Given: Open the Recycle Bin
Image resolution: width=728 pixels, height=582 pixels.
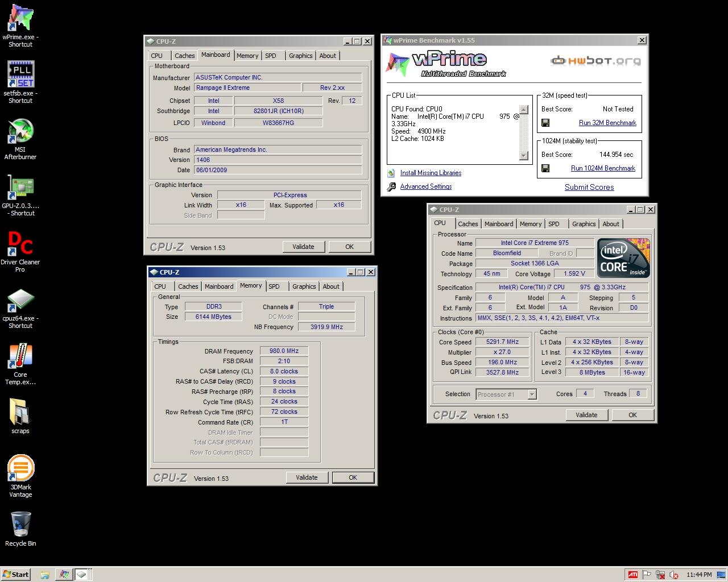Looking at the screenshot, I should click(x=20, y=529).
